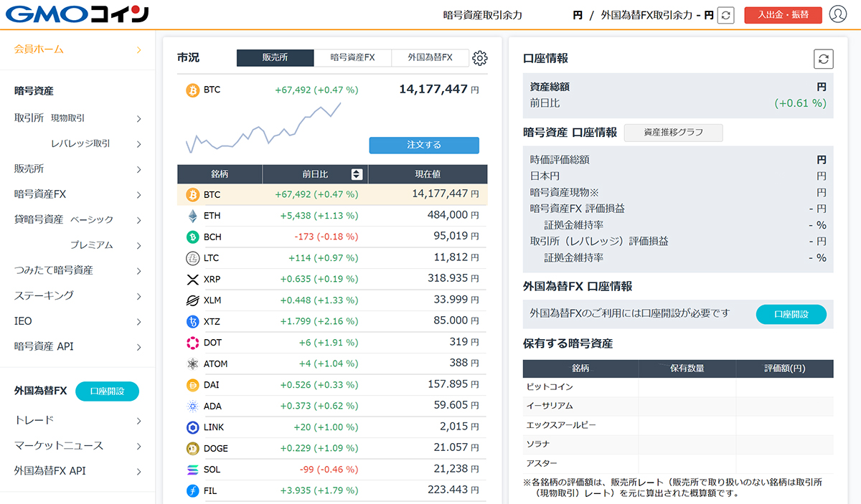861x504 pixels.
Task: Click the ETH coin icon in list
Action: tap(192, 216)
